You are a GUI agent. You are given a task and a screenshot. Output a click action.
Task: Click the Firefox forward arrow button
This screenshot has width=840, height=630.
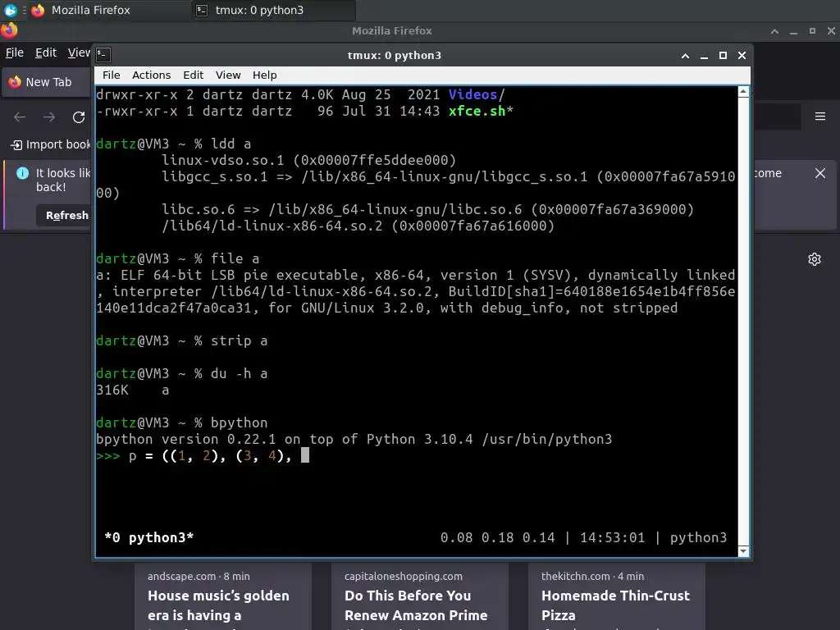[x=49, y=116]
